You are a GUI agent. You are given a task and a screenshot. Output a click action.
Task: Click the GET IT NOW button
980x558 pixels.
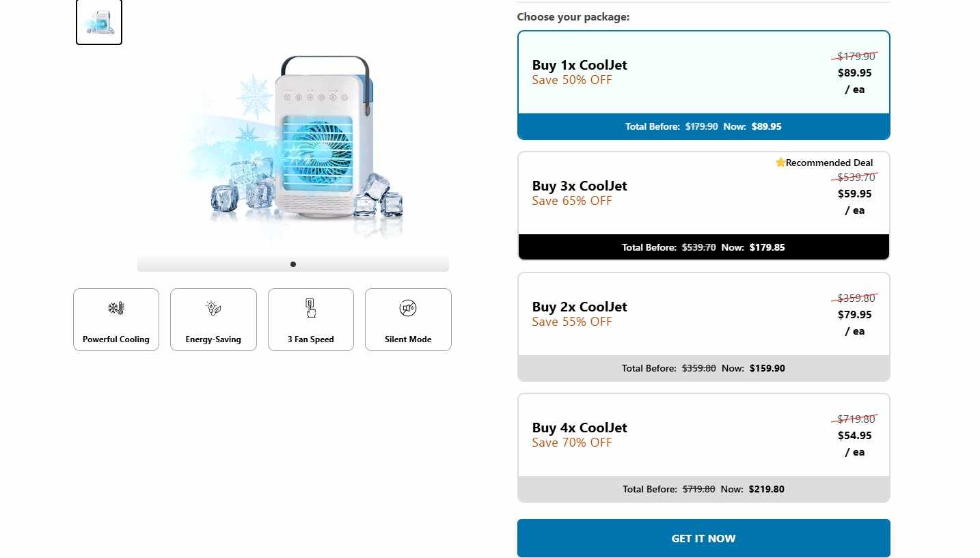pyautogui.click(x=704, y=538)
